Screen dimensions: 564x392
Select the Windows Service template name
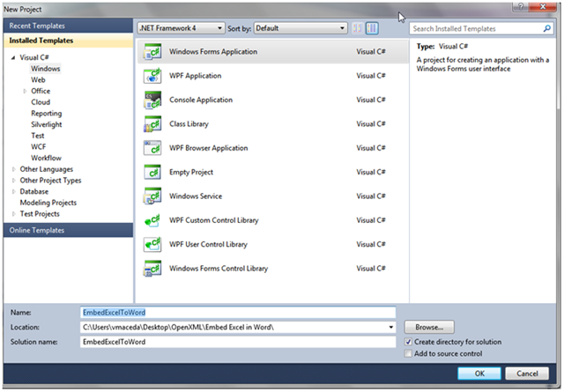(196, 196)
